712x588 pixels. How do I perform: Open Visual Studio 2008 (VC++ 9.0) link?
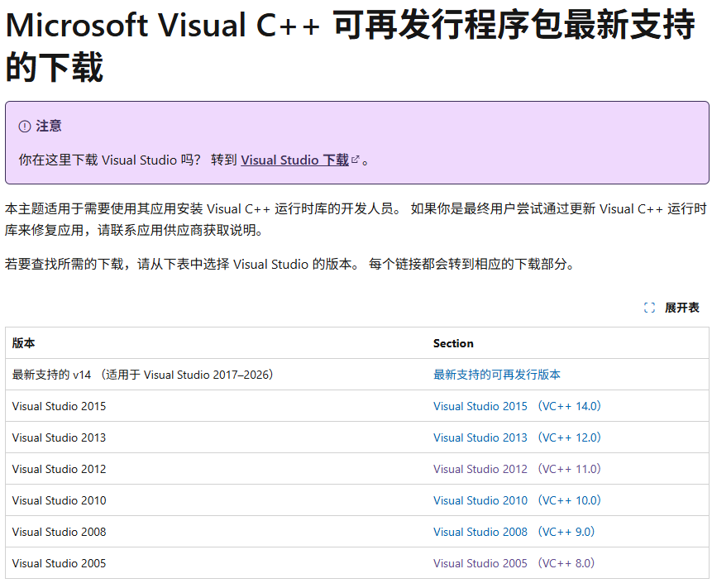[514, 532]
